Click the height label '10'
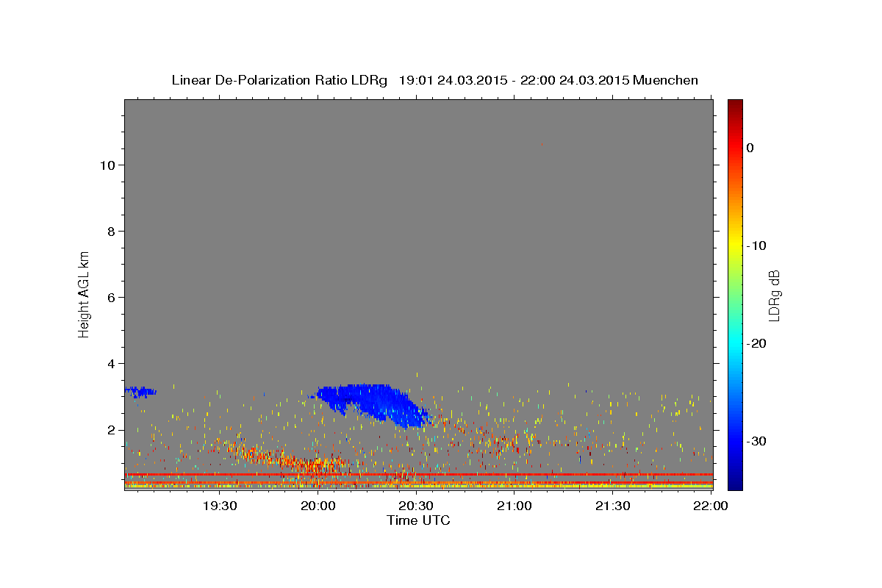Image resolution: width=882 pixels, height=588 pixels. coord(107,165)
